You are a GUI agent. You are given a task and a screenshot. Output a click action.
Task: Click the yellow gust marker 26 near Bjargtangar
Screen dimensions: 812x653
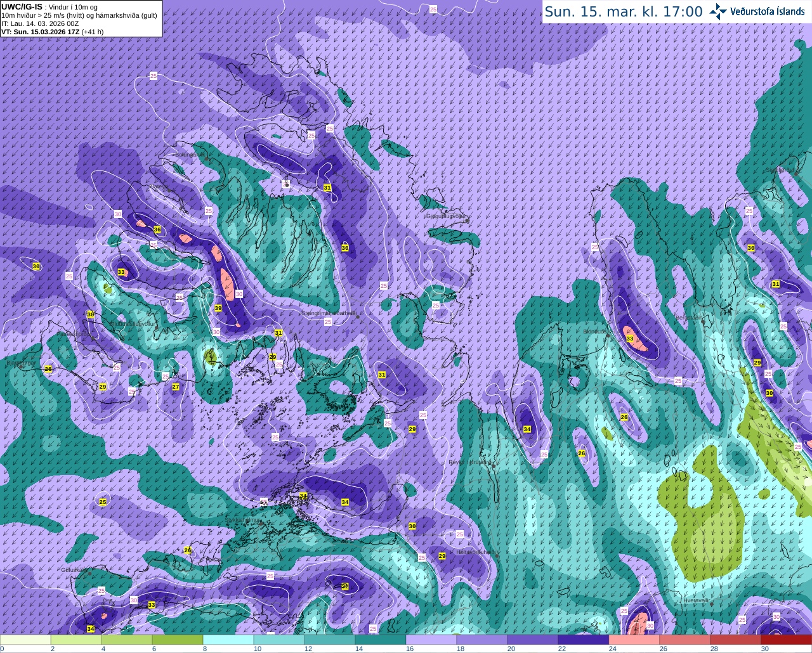[x=48, y=369]
